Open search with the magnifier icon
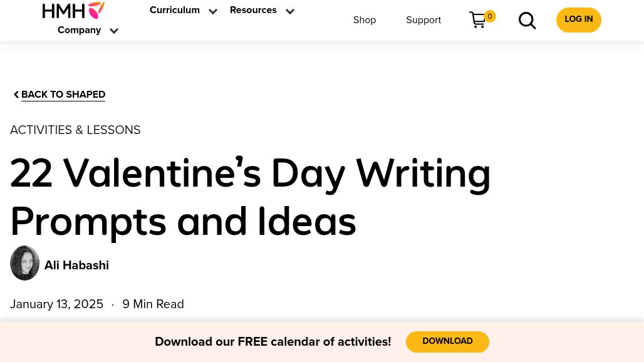 pos(527,21)
